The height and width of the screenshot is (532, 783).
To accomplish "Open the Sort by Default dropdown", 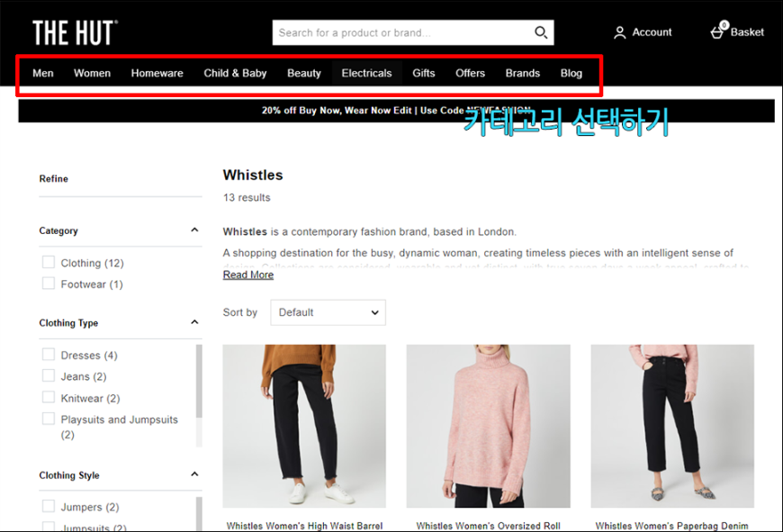I will click(328, 312).
